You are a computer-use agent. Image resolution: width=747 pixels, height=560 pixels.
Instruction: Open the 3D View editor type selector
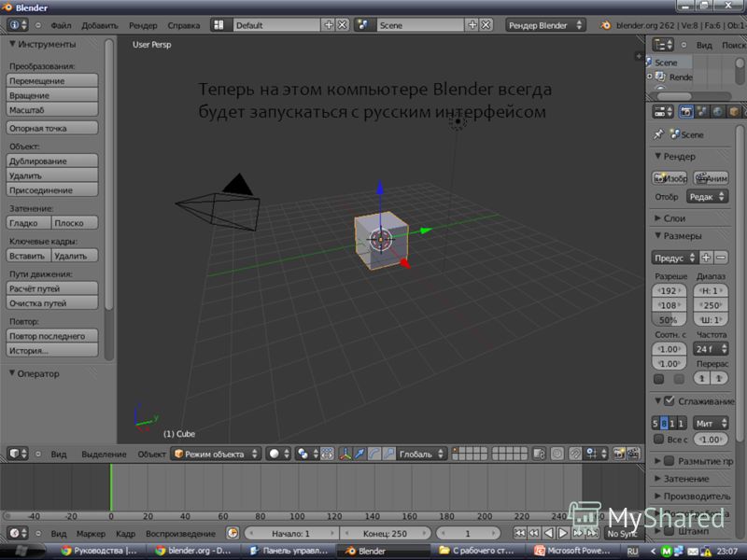(18, 454)
